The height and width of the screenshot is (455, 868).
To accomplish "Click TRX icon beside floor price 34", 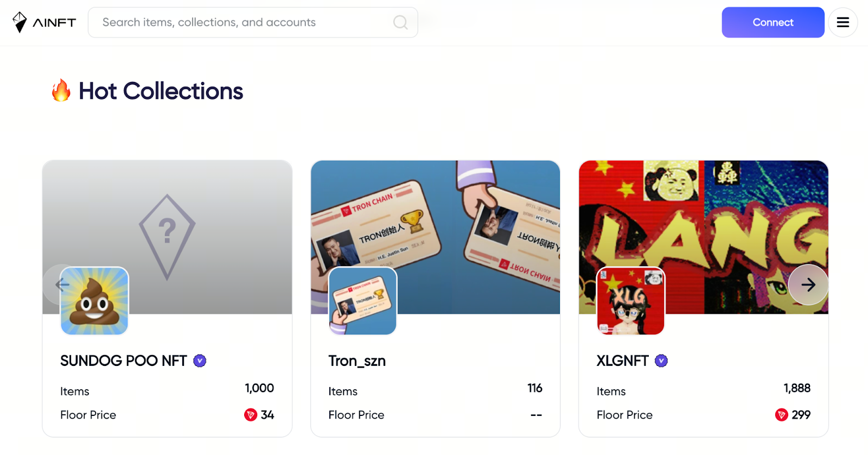I will [250, 415].
